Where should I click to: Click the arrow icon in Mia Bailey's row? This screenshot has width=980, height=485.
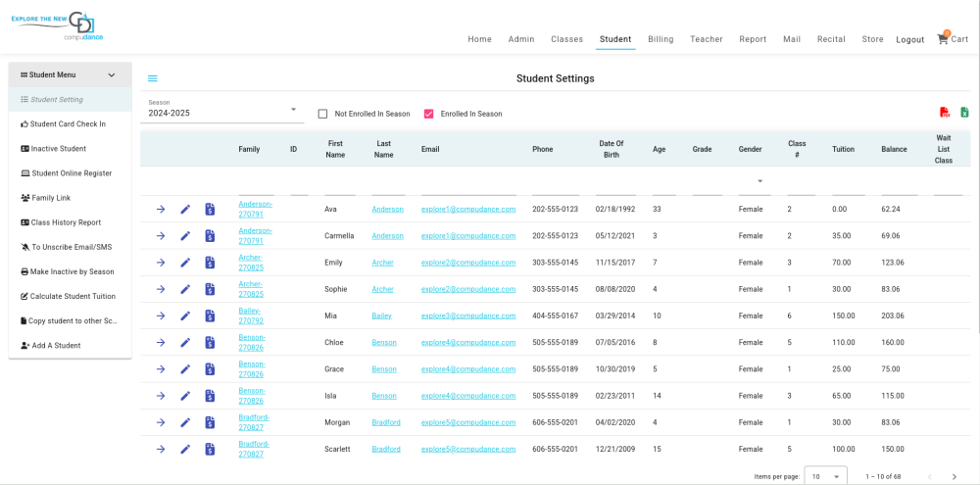click(x=161, y=315)
